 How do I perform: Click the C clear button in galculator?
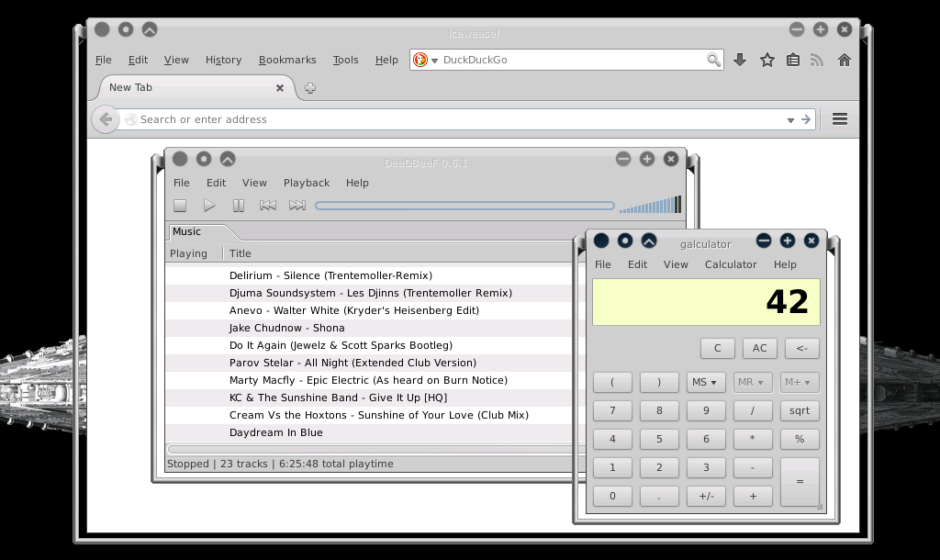click(x=718, y=348)
